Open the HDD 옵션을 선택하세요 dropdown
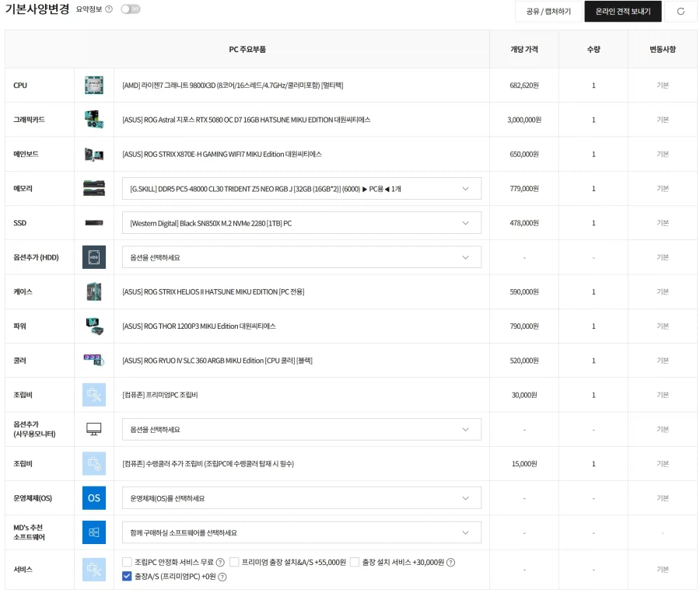Viewport: 700px width, 593px height. pyautogui.click(x=301, y=256)
